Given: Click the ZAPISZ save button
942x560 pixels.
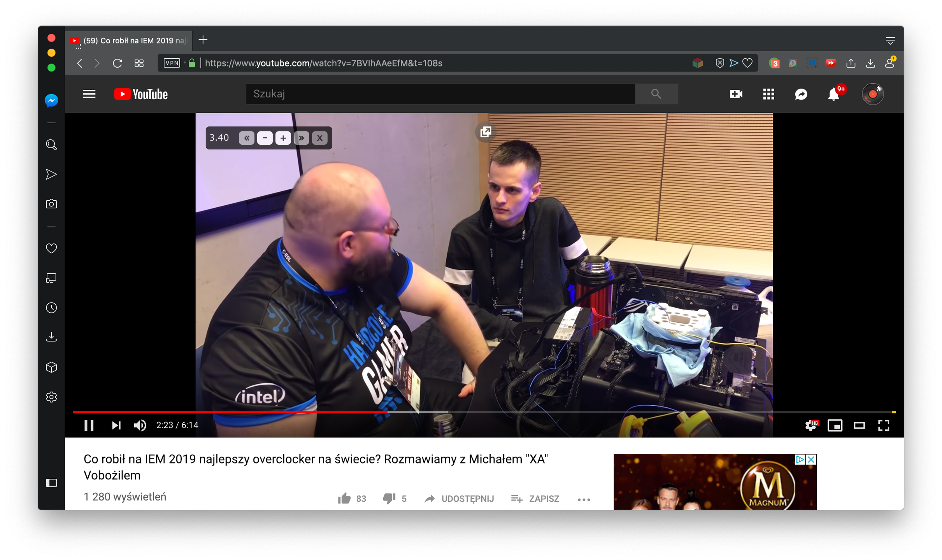Looking at the screenshot, I should [535, 499].
